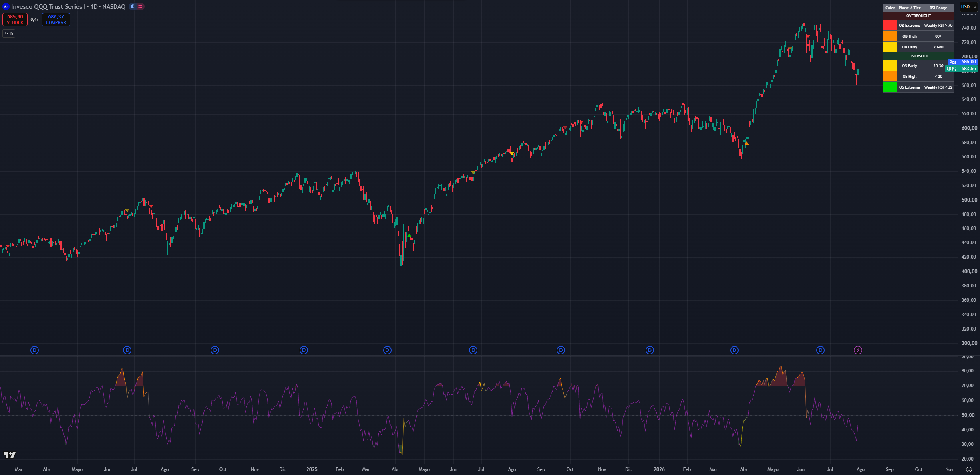Click the 'Weekly RSI < 32' cell

(938, 87)
